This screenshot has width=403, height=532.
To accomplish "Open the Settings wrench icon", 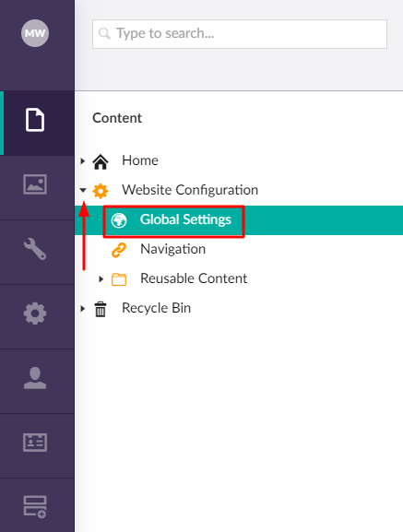I will click(35, 249).
